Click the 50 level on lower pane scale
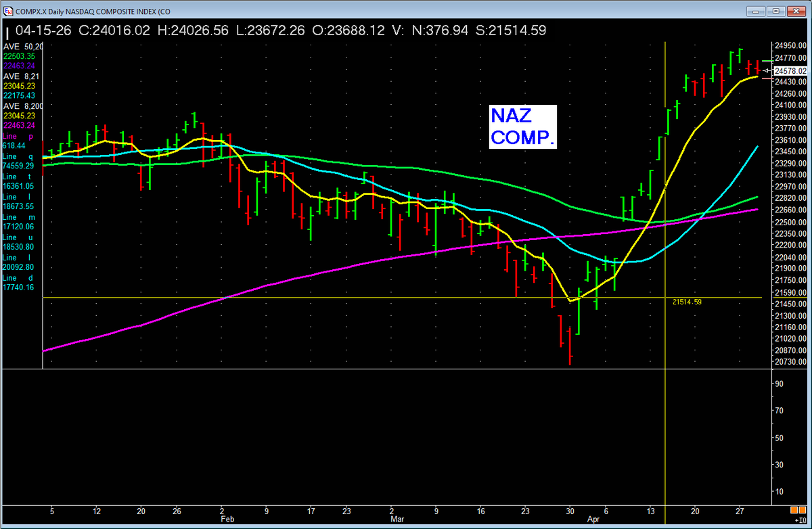Screen dimensions: 812x529 click(x=780, y=438)
